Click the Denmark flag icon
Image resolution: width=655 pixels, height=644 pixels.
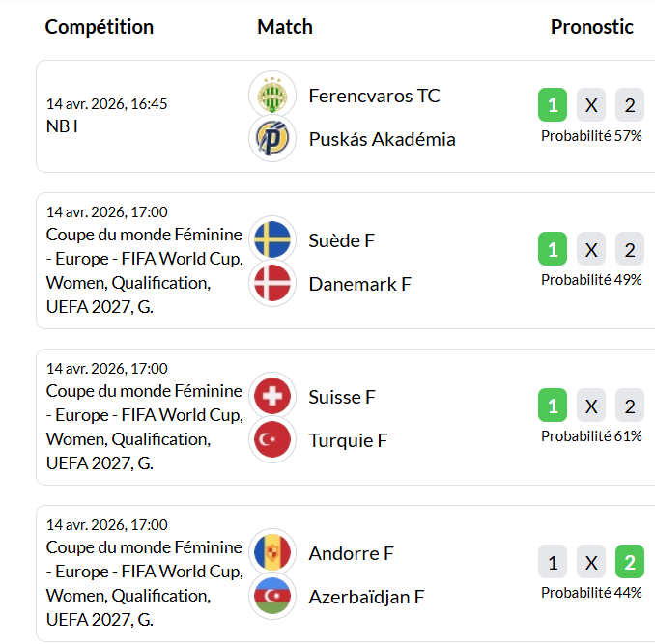tap(272, 284)
